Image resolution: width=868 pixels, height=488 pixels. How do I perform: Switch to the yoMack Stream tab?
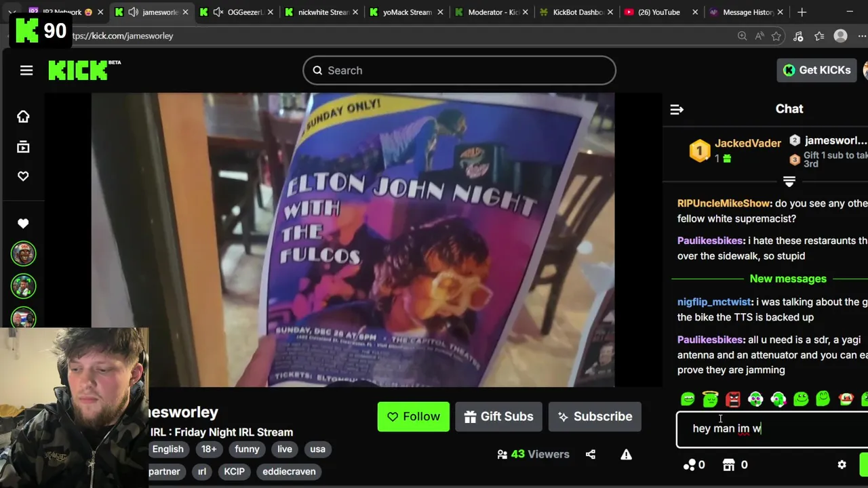click(408, 12)
